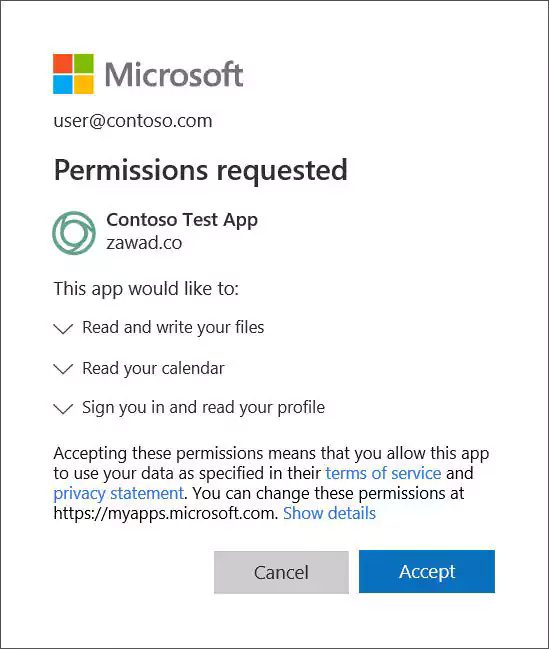
Task: Click the Microsoft four-square logo
Action: [73, 74]
